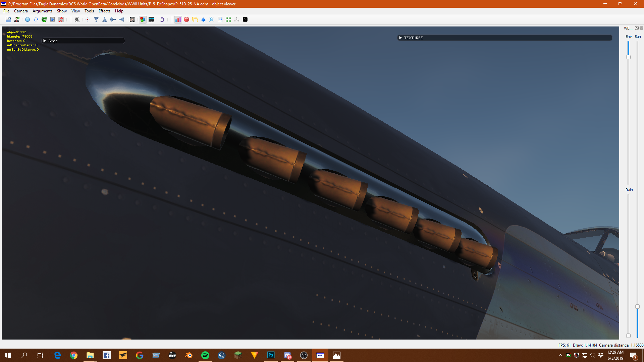This screenshot has width=644, height=362.
Task: Click the cockpit photo thumbnail icon
Action: click(132, 19)
